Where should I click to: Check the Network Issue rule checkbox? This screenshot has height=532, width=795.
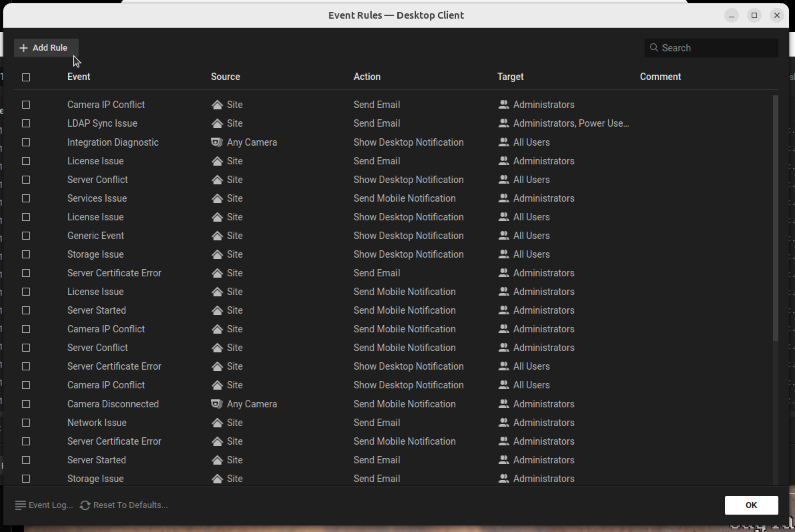tap(26, 423)
